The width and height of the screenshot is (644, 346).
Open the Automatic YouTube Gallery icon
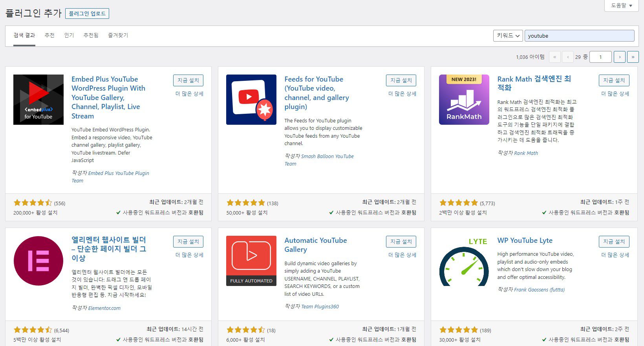click(251, 261)
